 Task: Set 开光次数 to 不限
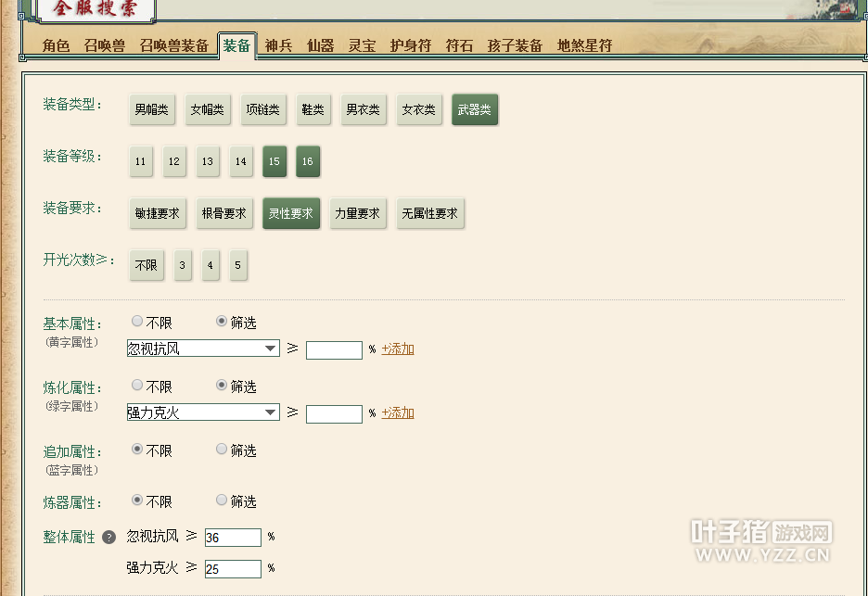click(x=146, y=266)
